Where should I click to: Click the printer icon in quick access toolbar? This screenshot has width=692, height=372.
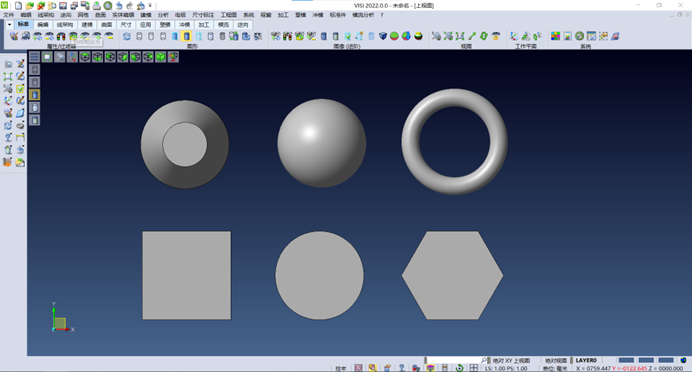point(97,6)
